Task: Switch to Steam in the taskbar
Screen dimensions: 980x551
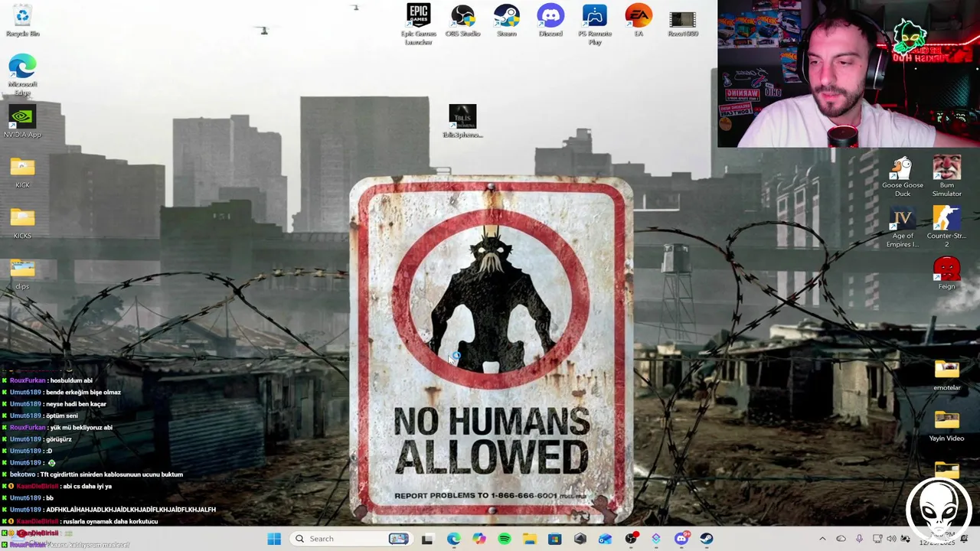Action: pyautogui.click(x=706, y=539)
